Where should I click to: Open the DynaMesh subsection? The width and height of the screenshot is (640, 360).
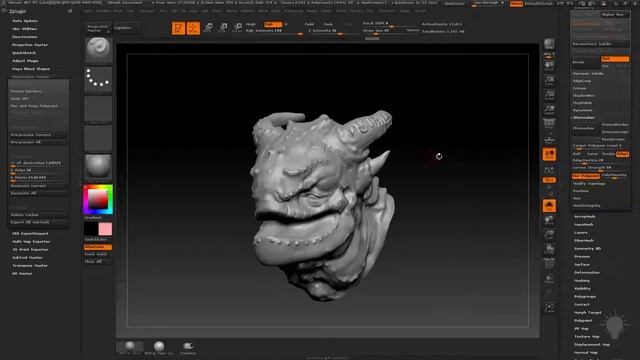click(583, 110)
